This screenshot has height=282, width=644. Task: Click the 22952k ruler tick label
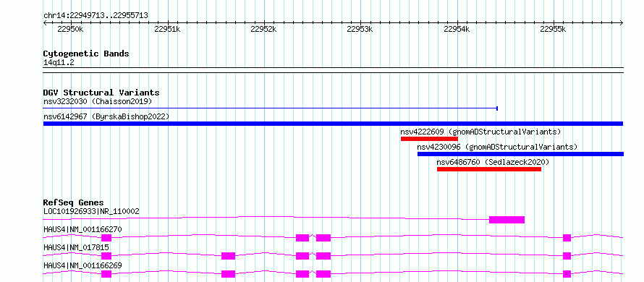point(263,29)
